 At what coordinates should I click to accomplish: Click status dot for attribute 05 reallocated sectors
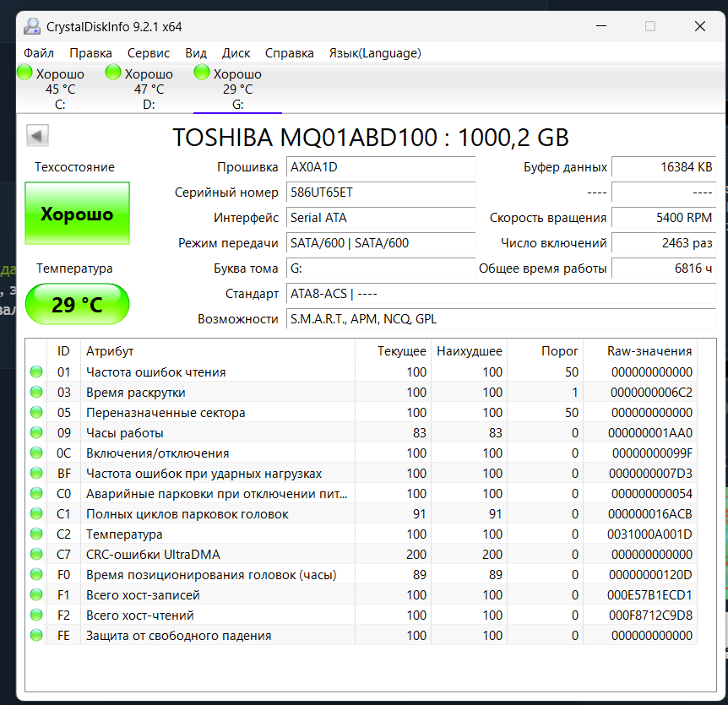36,412
